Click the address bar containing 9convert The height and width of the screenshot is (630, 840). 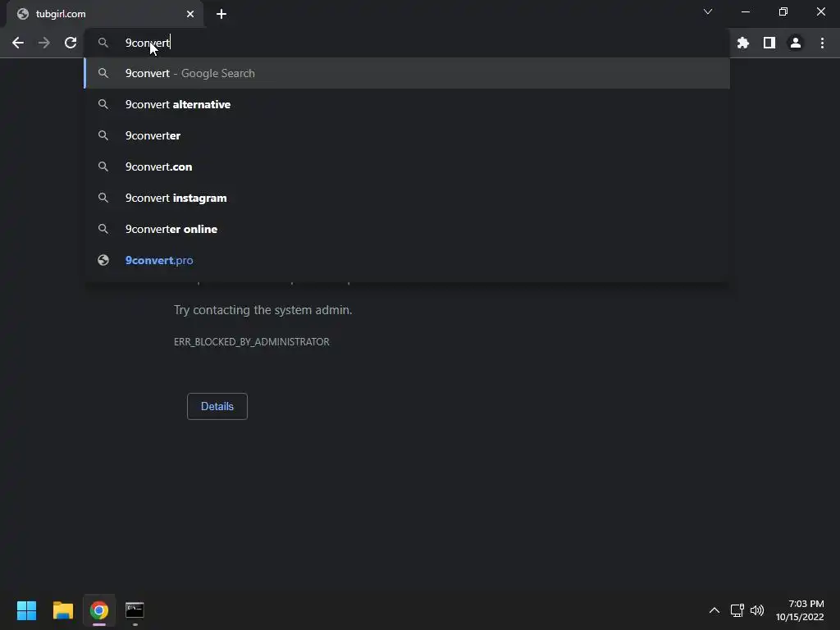pyautogui.click(x=407, y=43)
